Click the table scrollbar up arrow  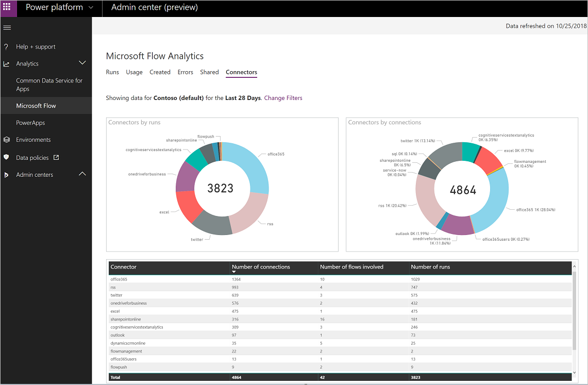coord(574,266)
